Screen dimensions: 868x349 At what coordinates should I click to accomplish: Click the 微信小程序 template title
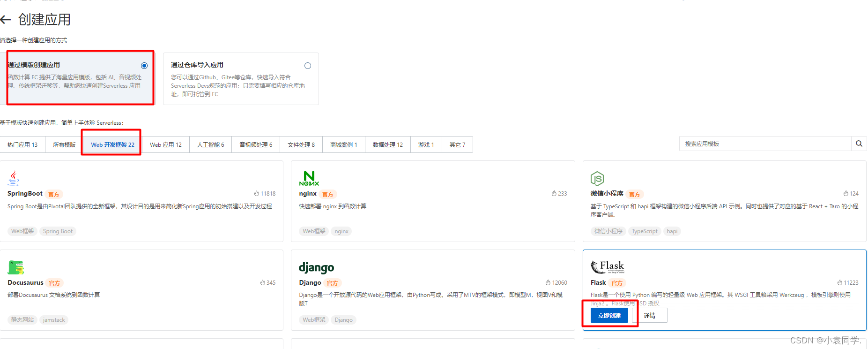(607, 193)
